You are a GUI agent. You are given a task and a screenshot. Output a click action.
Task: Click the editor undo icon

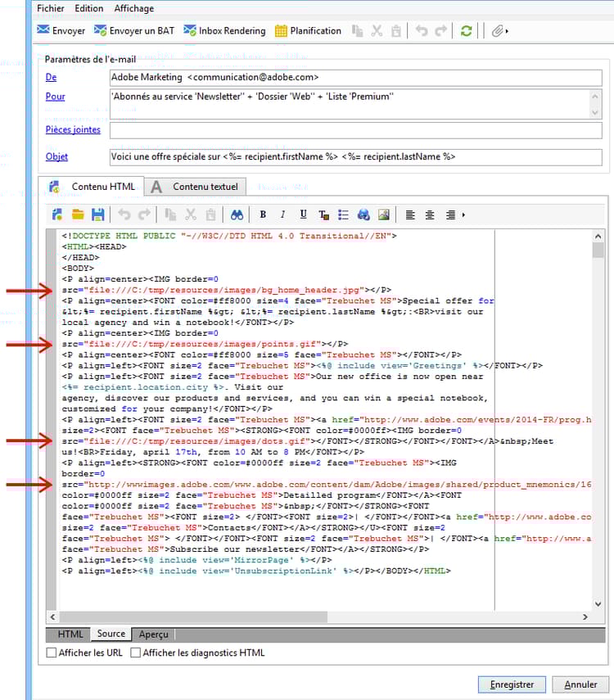click(124, 215)
